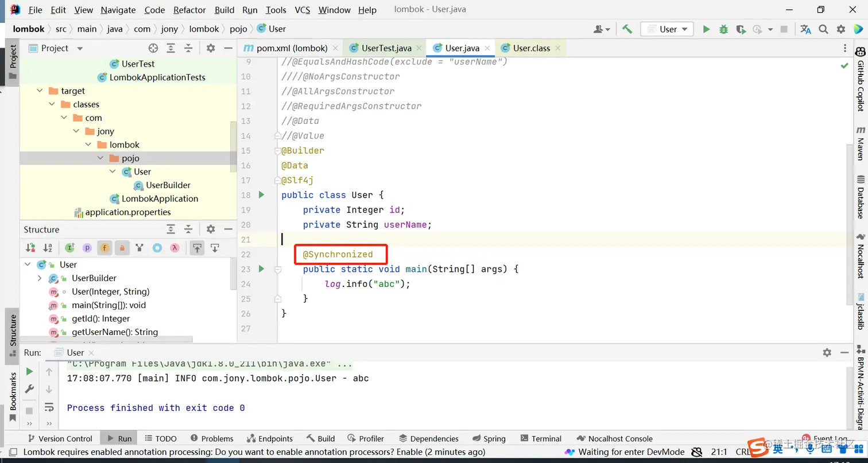The width and height of the screenshot is (868, 463).
Task: Open Run tool window settings gear
Action: pyautogui.click(x=827, y=353)
